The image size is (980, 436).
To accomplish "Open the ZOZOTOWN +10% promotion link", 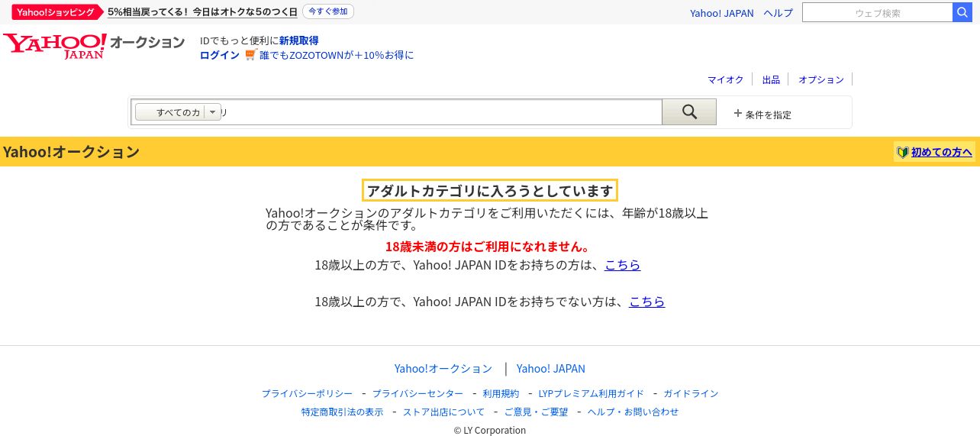I will coord(337,55).
